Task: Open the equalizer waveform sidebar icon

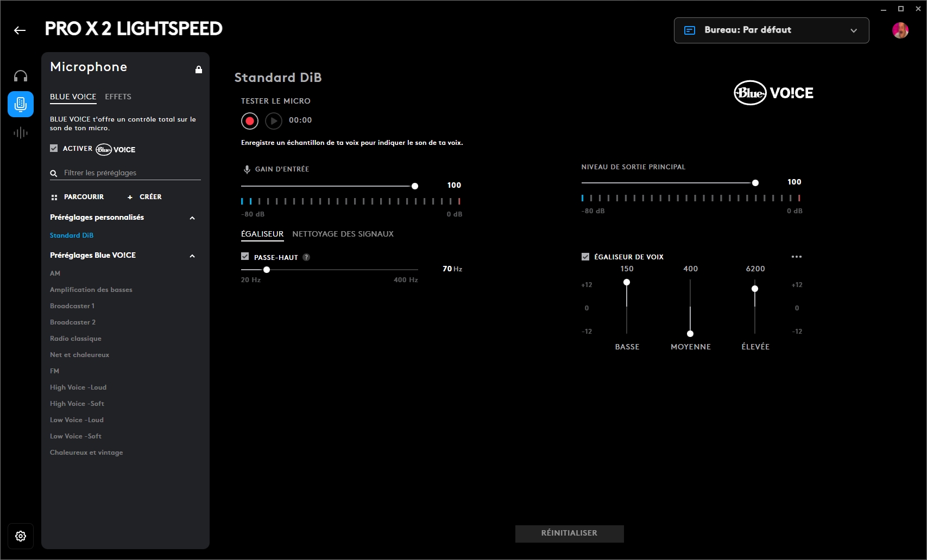Action: (21, 132)
